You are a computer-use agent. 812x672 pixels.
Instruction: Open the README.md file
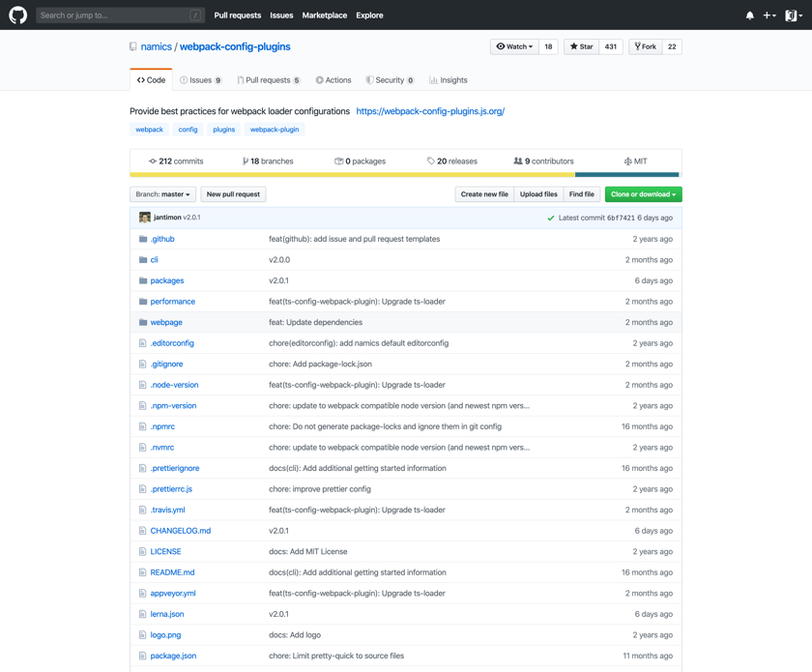[x=172, y=572]
